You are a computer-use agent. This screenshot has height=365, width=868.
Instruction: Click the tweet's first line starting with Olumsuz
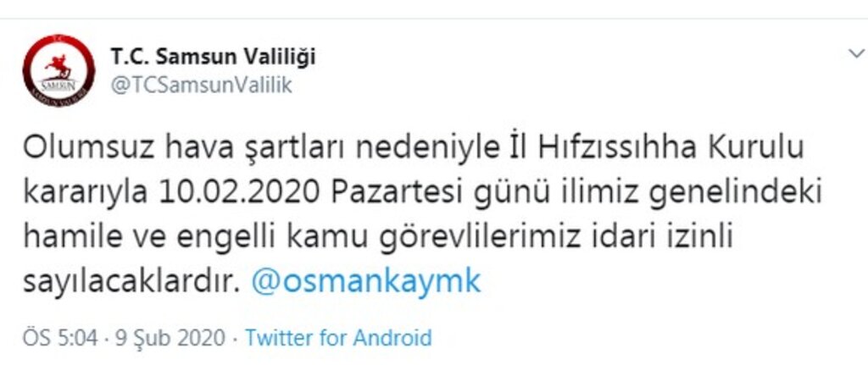coord(413,149)
